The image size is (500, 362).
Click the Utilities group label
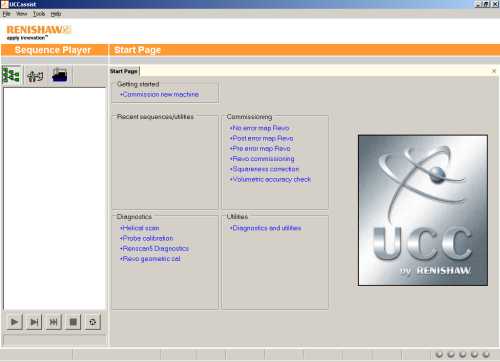(237, 217)
